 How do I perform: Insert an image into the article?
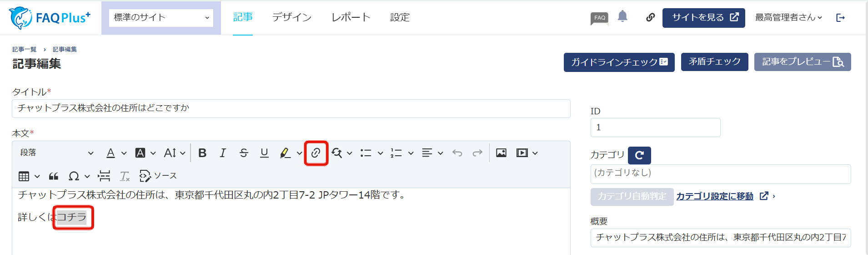pyautogui.click(x=501, y=153)
